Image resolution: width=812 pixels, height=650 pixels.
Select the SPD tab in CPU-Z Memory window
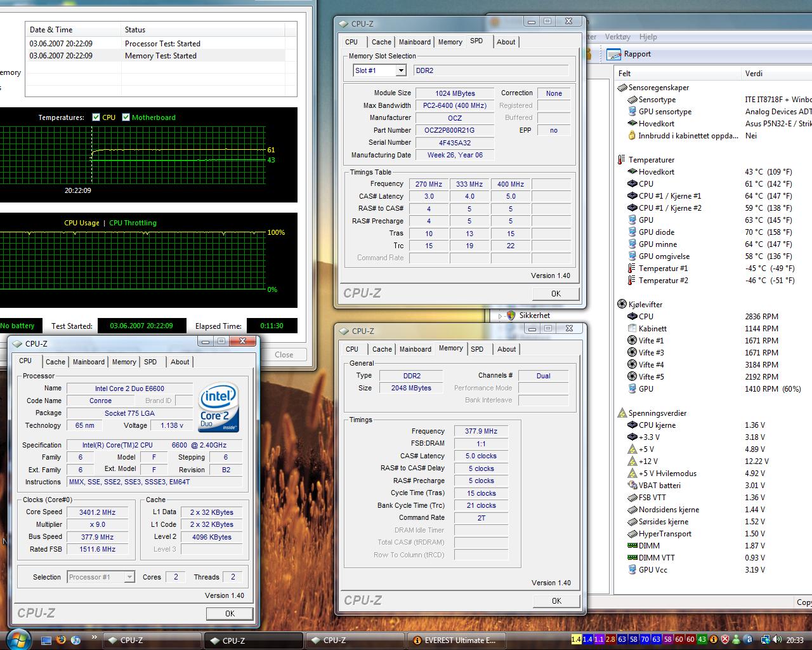(477, 349)
